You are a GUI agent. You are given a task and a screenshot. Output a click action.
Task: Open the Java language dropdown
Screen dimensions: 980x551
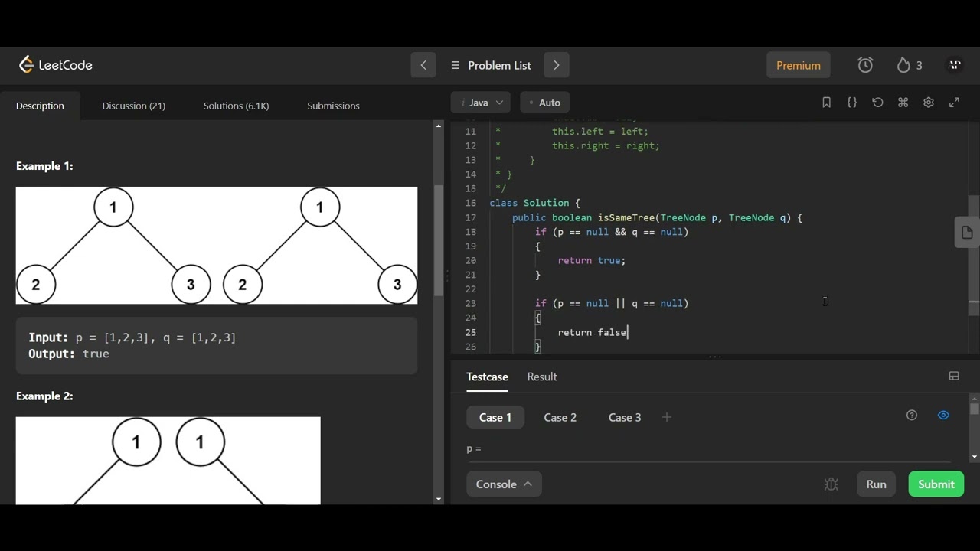point(481,103)
